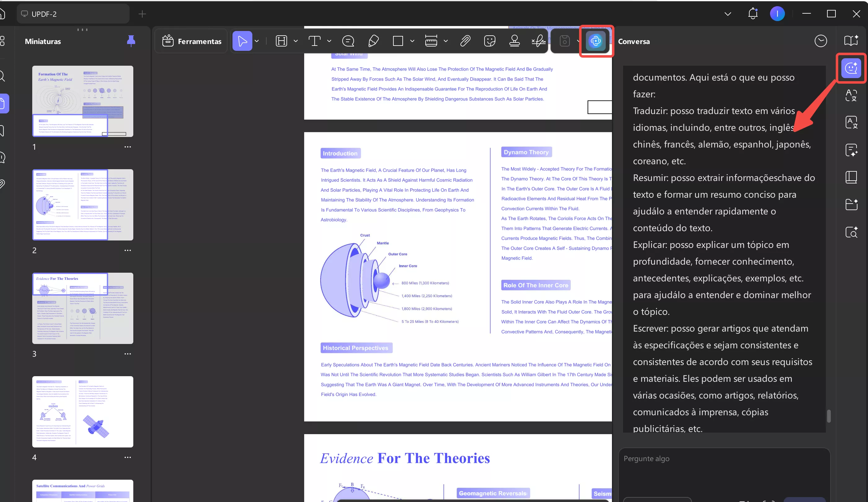Screen dimensions: 868x502
Task: Select the sticker tool icon
Action: coord(489,41)
